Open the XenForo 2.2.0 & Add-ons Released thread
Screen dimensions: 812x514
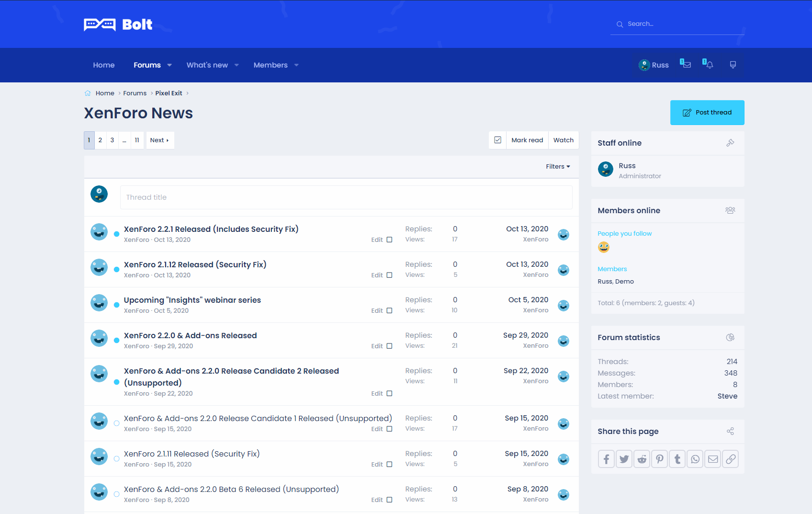click(x=190, y=335)
